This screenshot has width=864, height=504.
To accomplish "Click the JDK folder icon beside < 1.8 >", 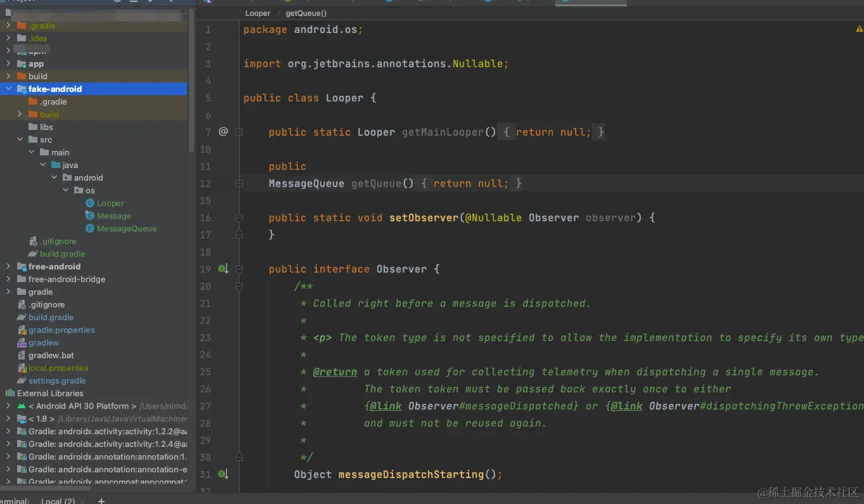I will (x=22, y=418).
